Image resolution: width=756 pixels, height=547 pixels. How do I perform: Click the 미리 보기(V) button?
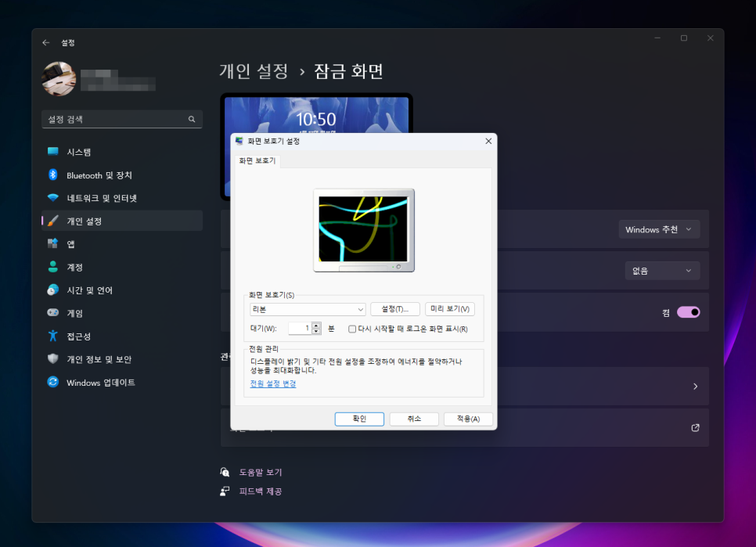450,309
